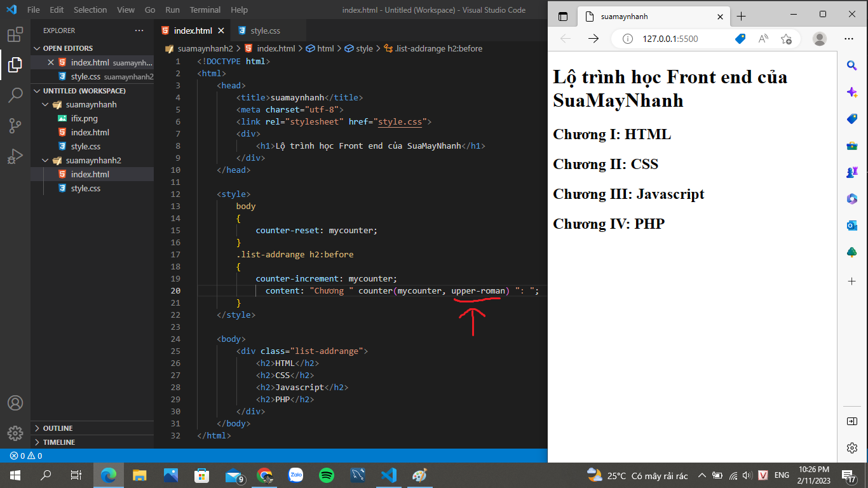Image resolution: width=868 pixels, height=488 pixels.
Task: Open notification center icon
Action: click(x=849, y=475)
